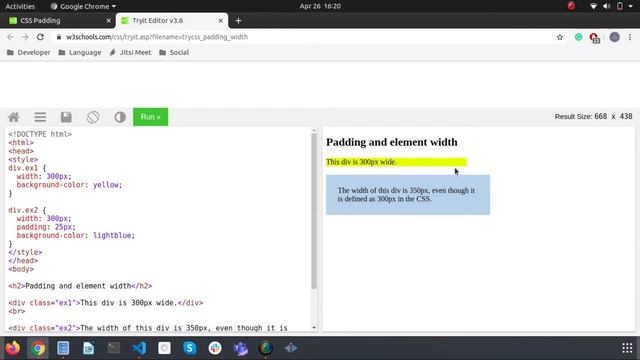Open the Developer bookmarks folder
Image resolution: width=640 pixels, height=360 pixels.
(29, 52)
